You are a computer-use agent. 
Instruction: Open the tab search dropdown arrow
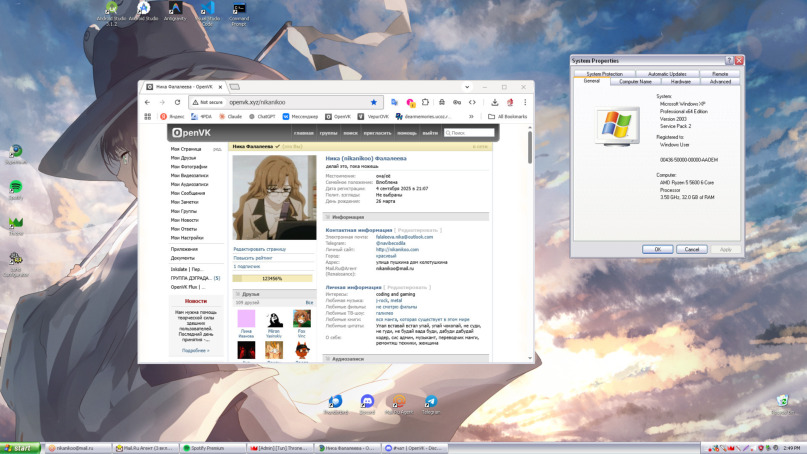tap(467, 87)
